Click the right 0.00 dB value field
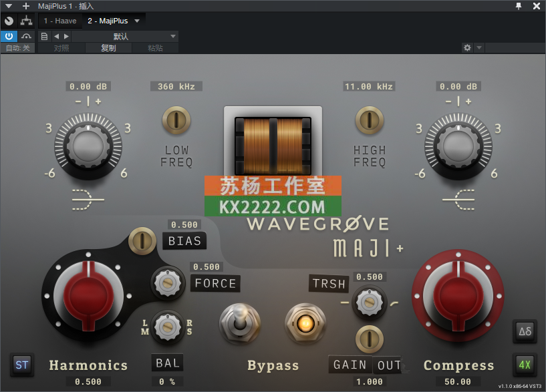Image resolution: width=546 pixels, height=392 pixels. coord(458,86)
